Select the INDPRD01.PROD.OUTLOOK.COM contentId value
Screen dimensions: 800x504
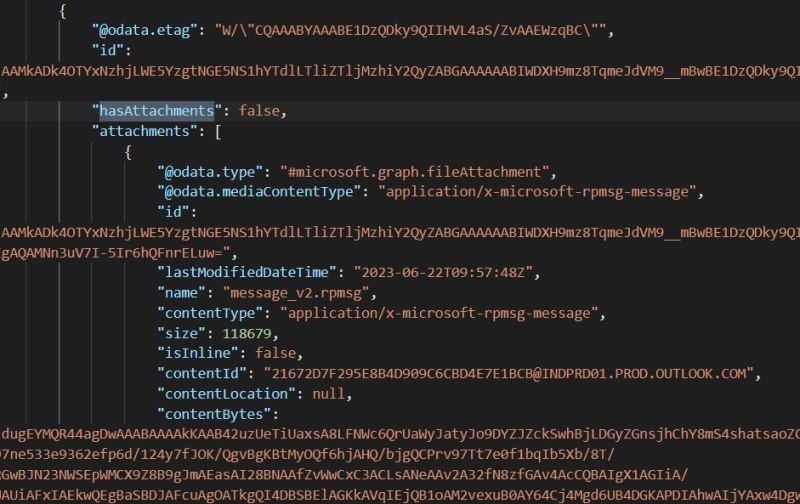(x=509, y=373)
